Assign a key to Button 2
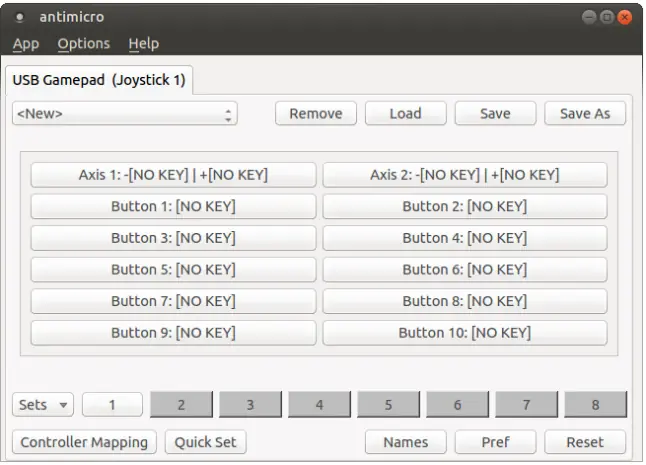646x465 pixels. [x=465, y=206]
